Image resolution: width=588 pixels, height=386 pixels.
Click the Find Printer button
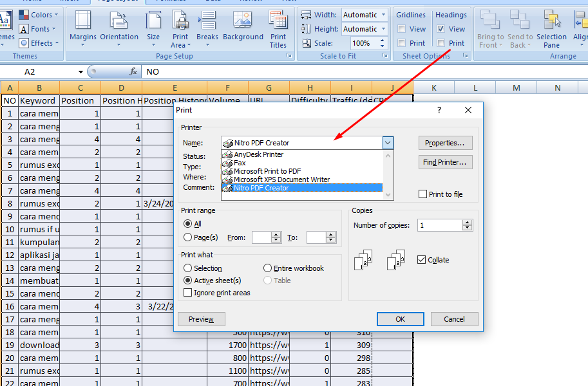pos(445,162)
